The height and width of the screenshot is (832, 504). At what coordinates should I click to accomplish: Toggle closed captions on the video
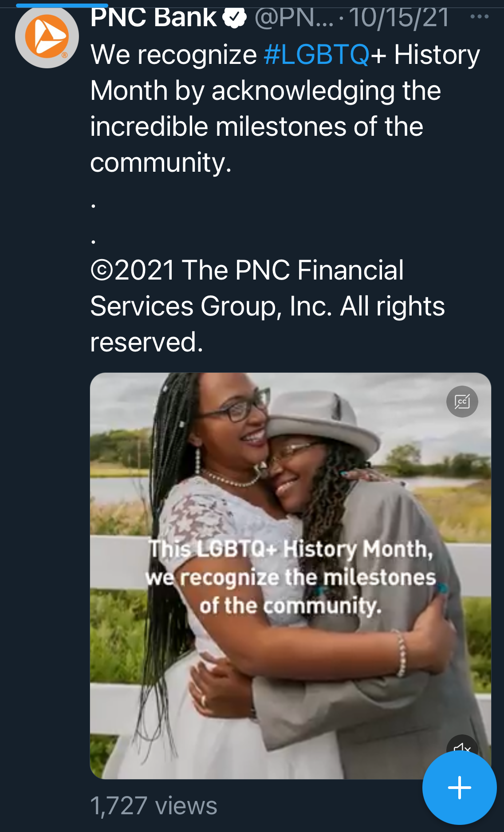(462, 402)
